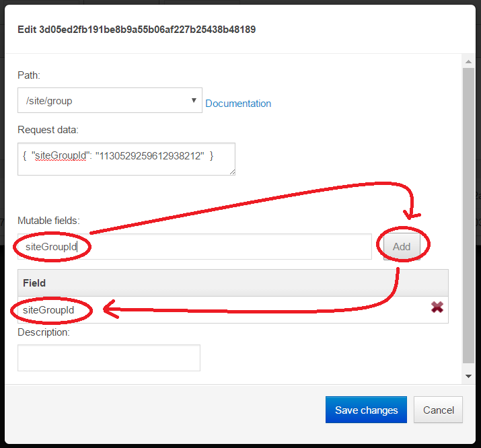
Task: Open the Documentation link
Action: pos(238,104)
